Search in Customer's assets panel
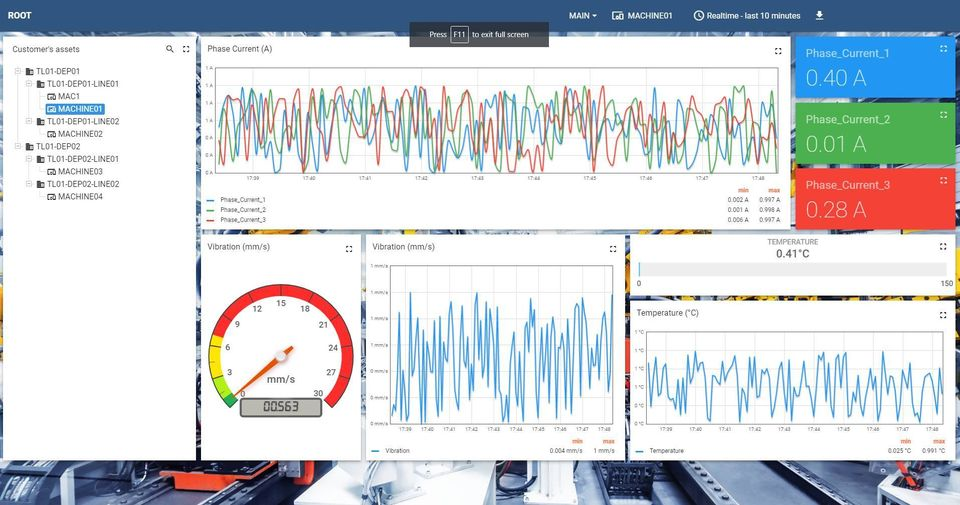 (x=170, y=49)
